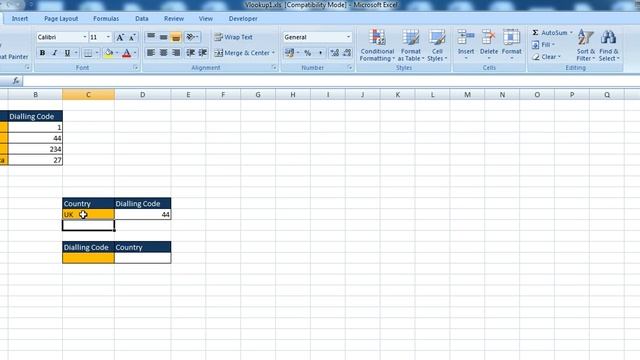The width and height of the screenshot is (640, 360).
Task: Toggle Bottom Align, highlighted orange
Action: point(176,37)
